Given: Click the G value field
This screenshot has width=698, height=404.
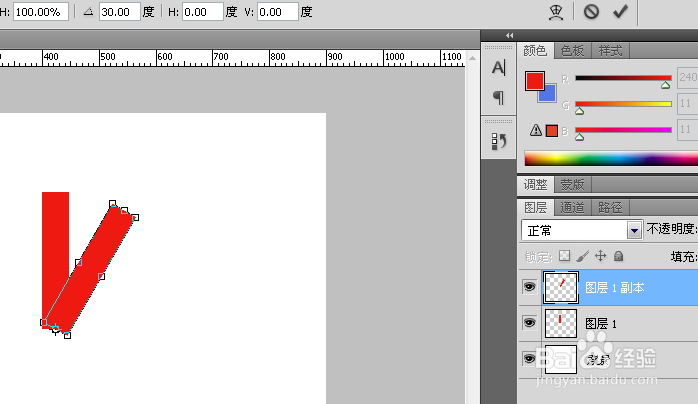Looking at the screenshot, I should (687, 104).
